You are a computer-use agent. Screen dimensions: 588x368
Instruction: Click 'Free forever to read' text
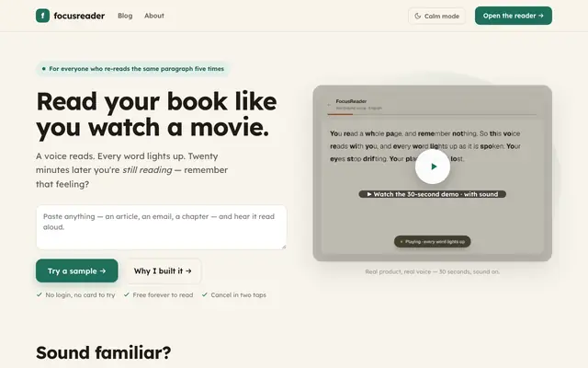[x=159, y=295]
